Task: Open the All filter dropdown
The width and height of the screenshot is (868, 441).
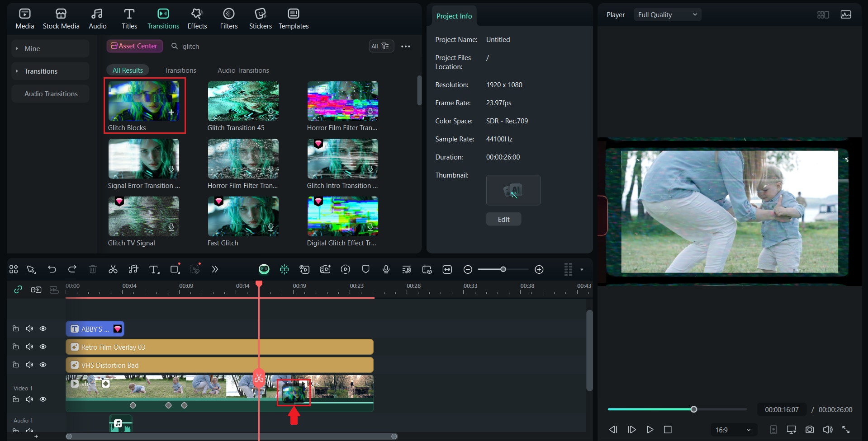Action: tap(380, 46)
